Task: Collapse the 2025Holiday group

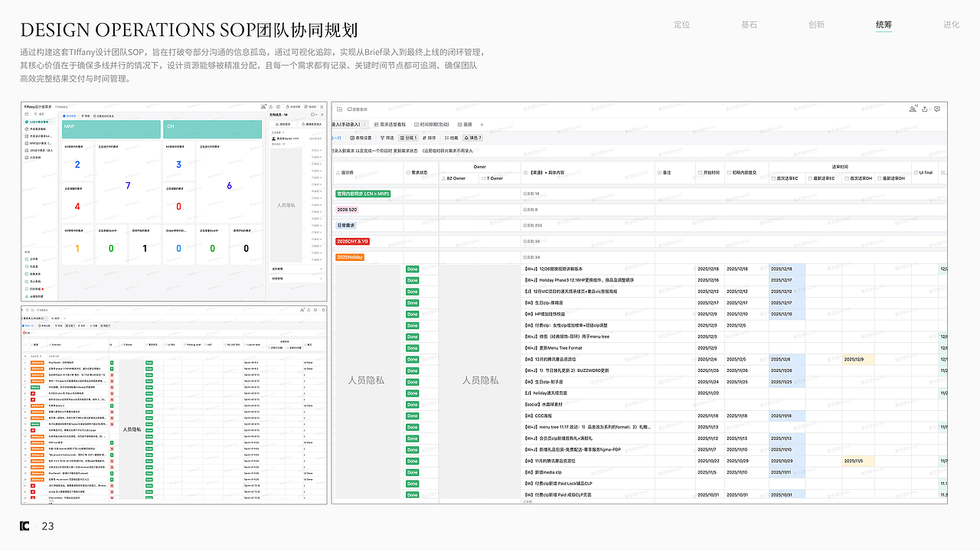Action: point(349,257)
